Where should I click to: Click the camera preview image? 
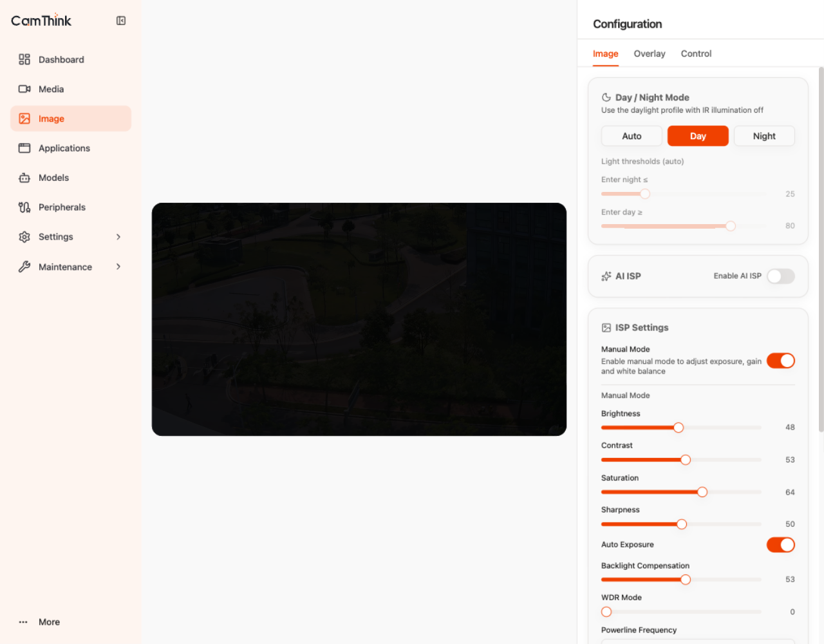(359, 319)
